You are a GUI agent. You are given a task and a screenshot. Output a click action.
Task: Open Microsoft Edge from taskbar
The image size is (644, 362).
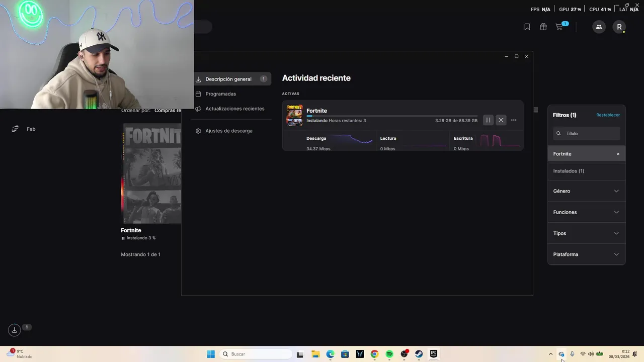click(330, 354)
